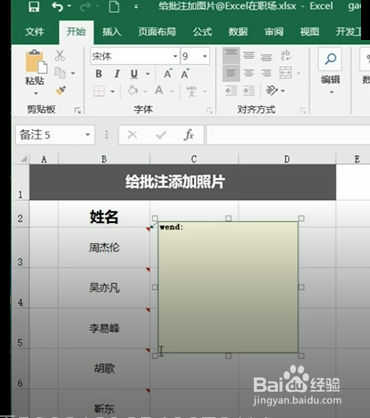Expand the 粘贴 options arrow
The width and height of the screenshot is (370, 418).
coord(36,93)
